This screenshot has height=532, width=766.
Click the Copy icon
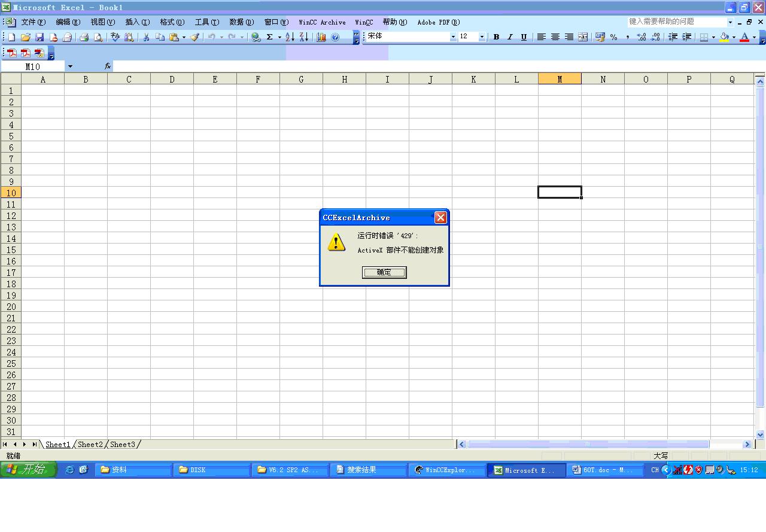(160, 37)
